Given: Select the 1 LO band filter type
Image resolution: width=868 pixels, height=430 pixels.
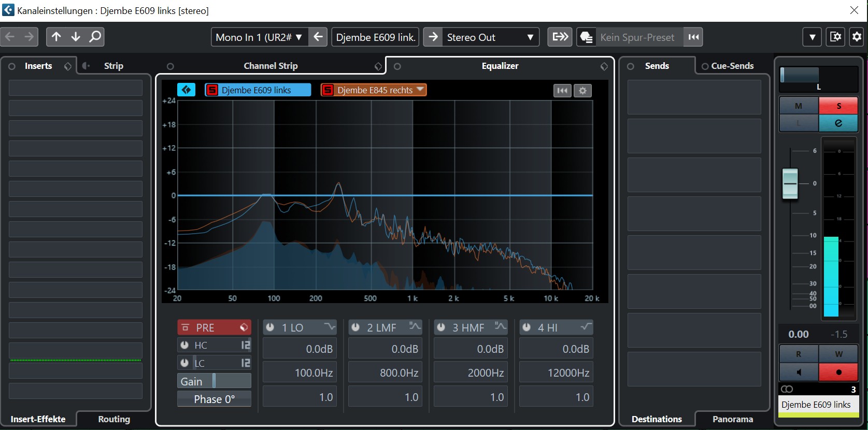Looking at the screenshot, I should [329, 327].
